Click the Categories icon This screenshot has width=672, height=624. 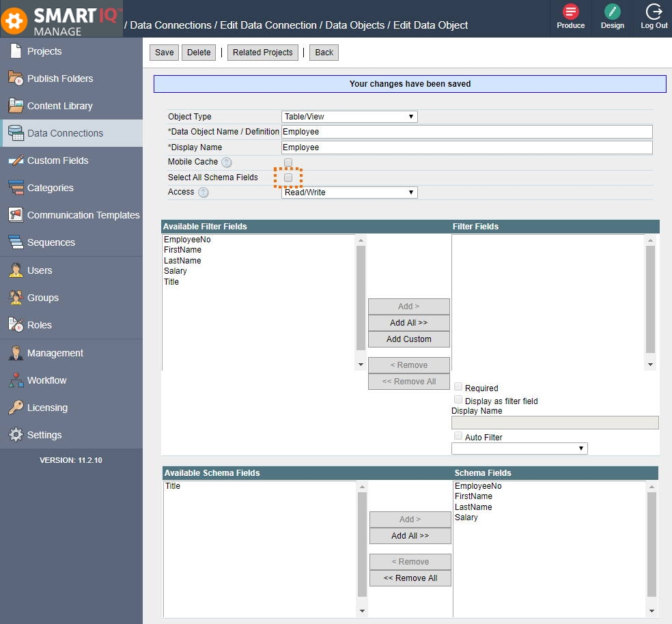click(x=16, y=187)
